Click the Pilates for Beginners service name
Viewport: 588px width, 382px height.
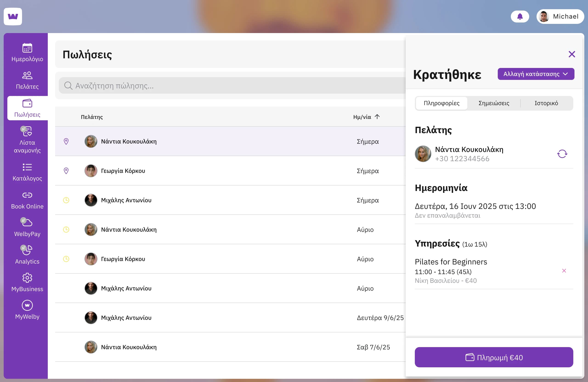click(451, 262)
